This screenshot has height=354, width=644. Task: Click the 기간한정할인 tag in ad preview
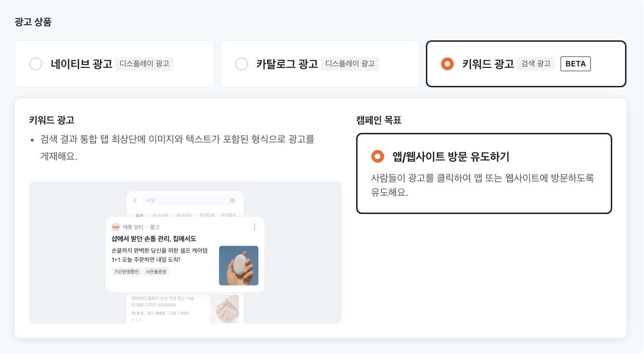tap(126, 271)
